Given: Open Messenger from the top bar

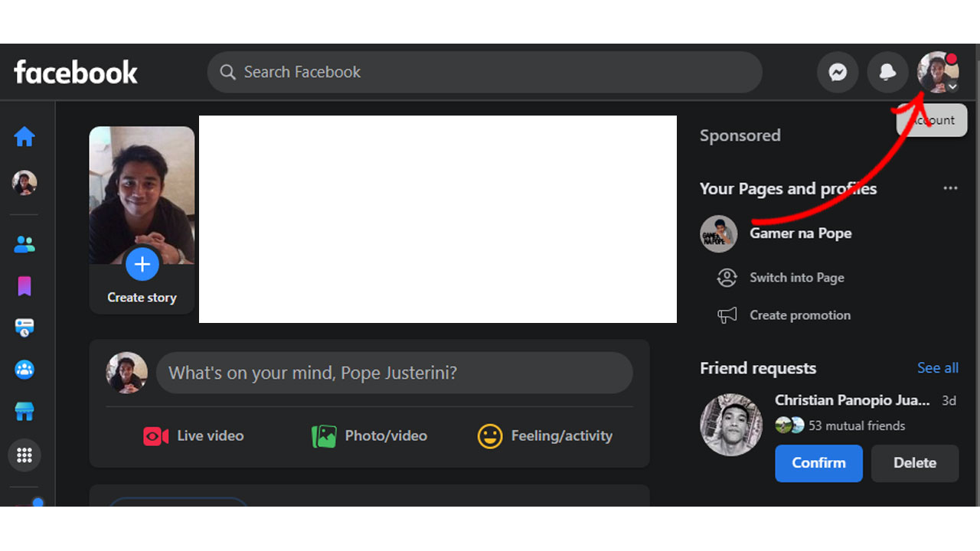Looking at the screenshot, I should click(x=838, y=73).
